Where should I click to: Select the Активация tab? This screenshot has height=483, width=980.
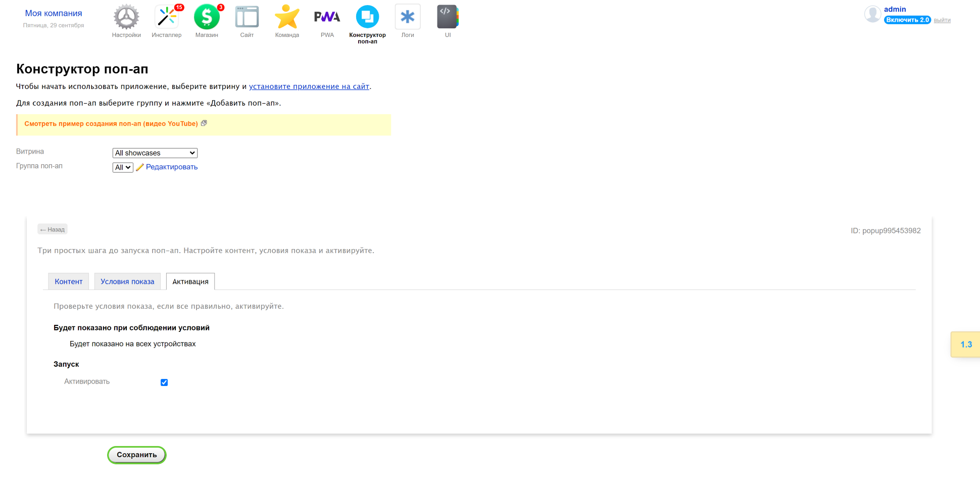(190, 281)
